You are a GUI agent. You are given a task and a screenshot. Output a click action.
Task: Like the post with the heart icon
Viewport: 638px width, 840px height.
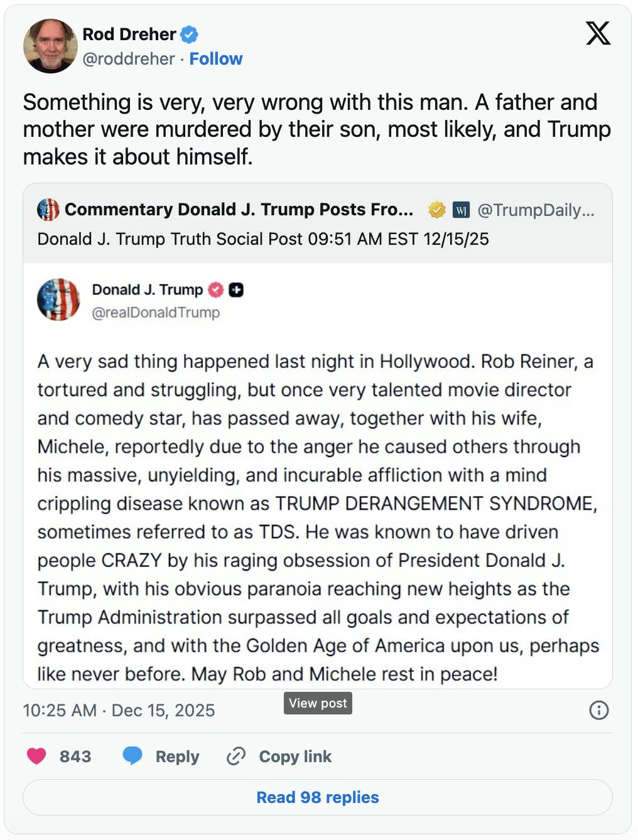pyautogui.click(x=37, y=756)
